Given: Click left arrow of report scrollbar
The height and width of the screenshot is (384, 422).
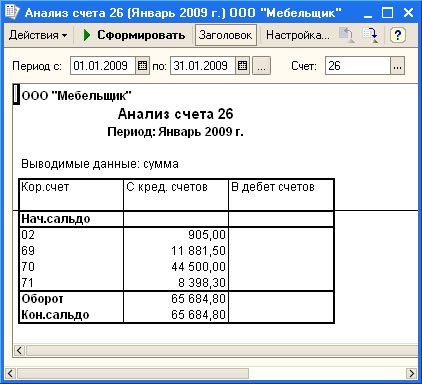Looking at the screenshot, I should tap(19, 351).
